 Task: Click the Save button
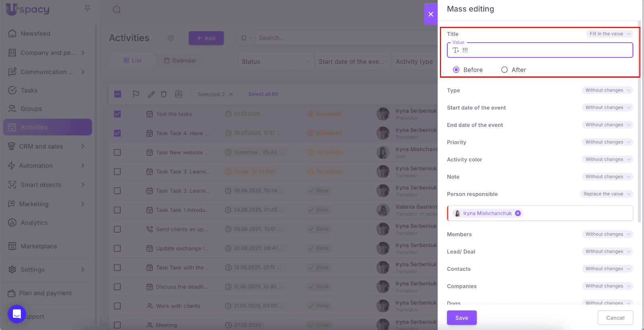[462, 318]
